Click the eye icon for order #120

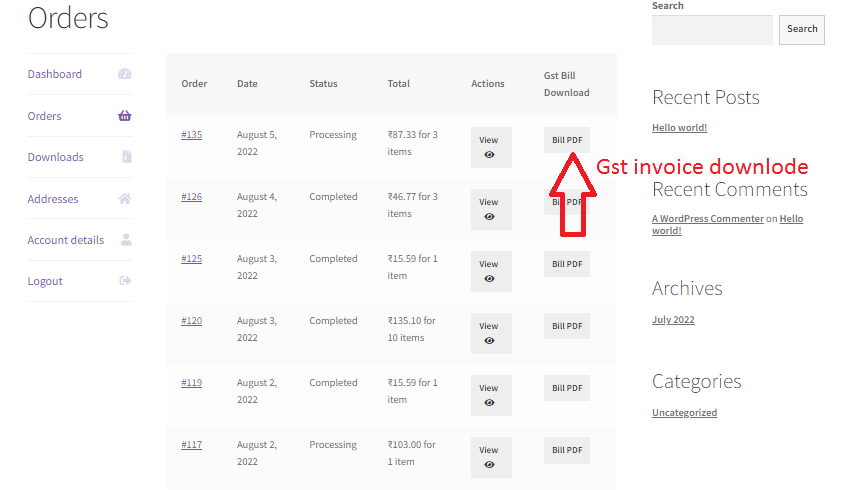489,341
